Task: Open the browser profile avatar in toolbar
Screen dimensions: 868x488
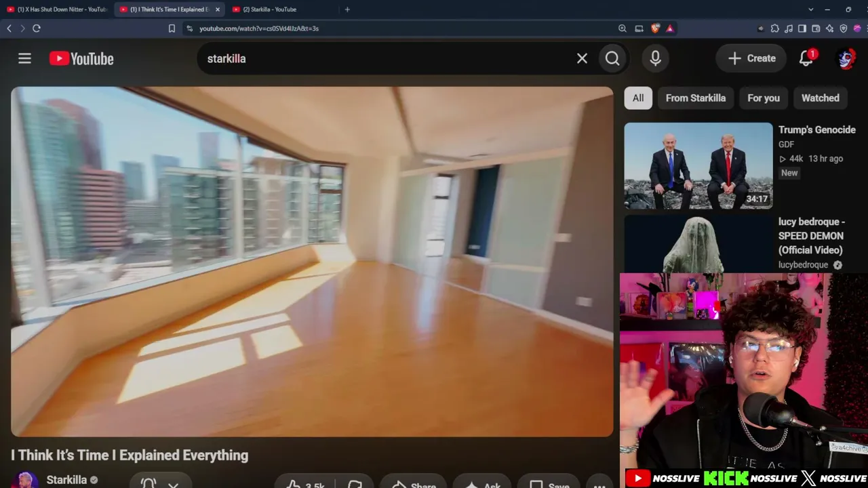Action: [857, 28]
